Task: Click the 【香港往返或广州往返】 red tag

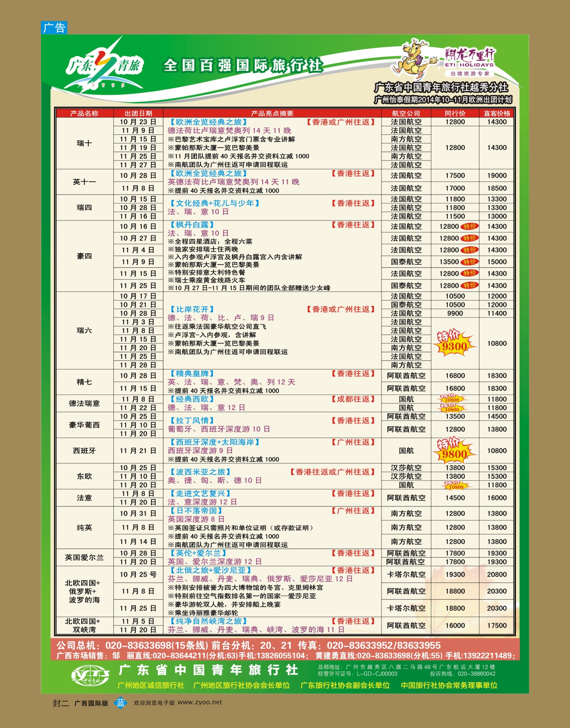Action: [x=333, y=472]
